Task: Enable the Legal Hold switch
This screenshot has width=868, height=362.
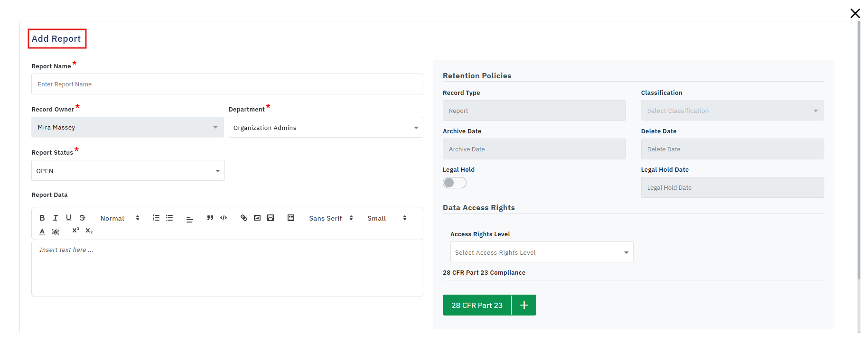Action: pyautogui.click(x=455, y=183)
